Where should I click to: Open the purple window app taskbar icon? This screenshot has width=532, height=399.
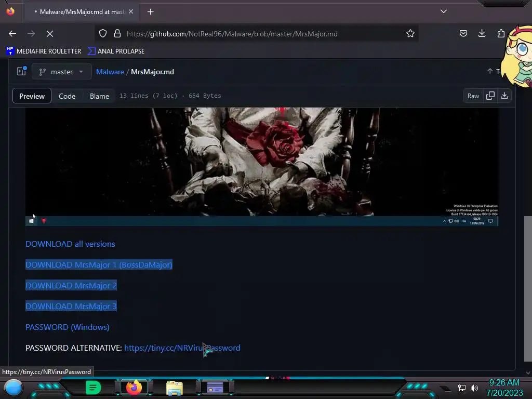[x=215, y=388]
